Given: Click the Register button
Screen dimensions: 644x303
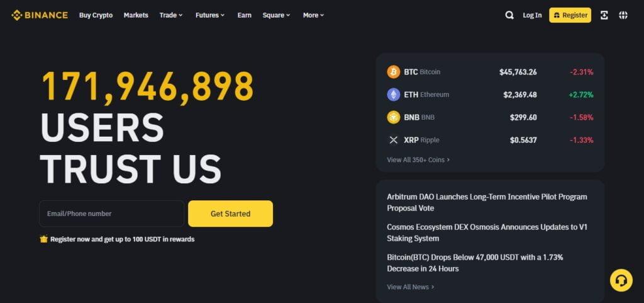Looking at the screenshot, I should [570, 15].
